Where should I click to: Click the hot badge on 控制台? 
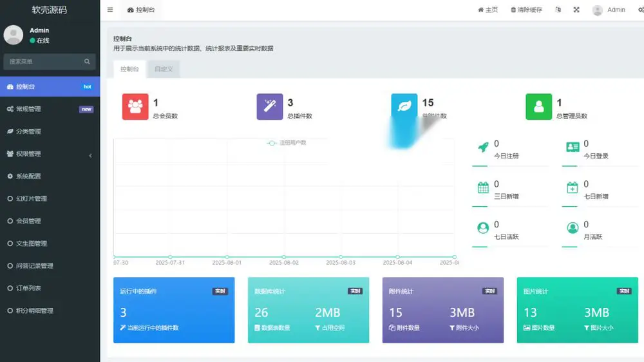[87, 87]
